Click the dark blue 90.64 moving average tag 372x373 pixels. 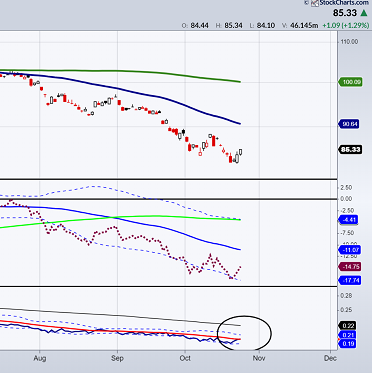coord(350,124)
